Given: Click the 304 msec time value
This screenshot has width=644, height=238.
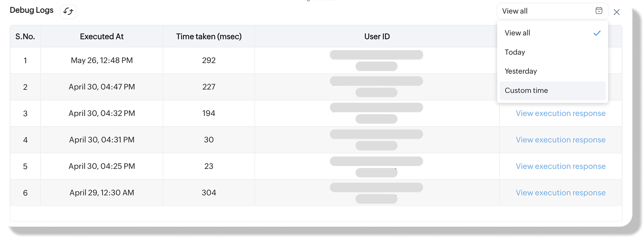Looking at the screenshot, I should (x=209, y=193).
